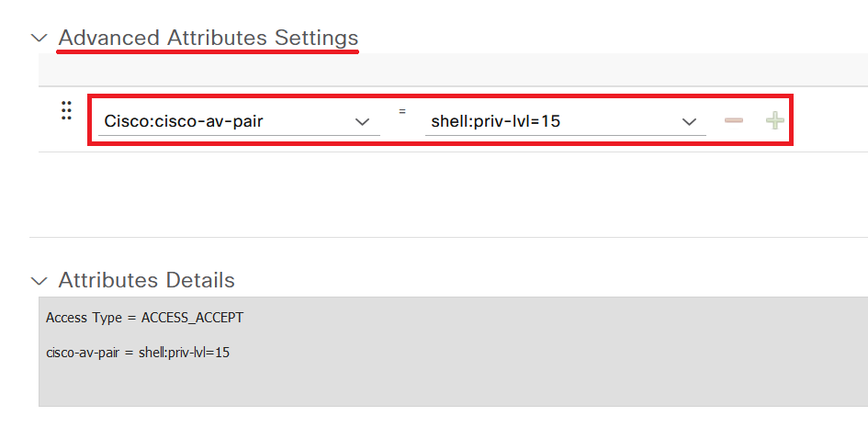Viewport: 868px width, 438px height.
Task: Click the equals sign between attribute fields
Action: [402, 111]
